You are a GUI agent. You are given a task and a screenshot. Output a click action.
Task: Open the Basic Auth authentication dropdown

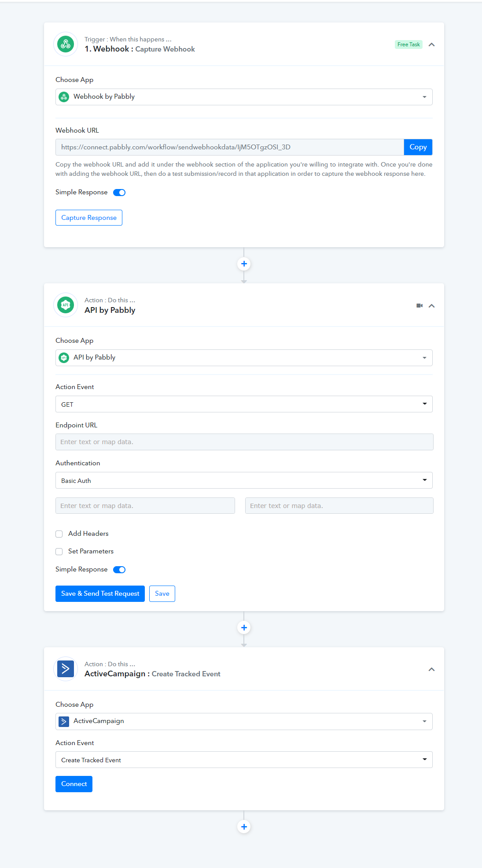[x=244, y=480]
